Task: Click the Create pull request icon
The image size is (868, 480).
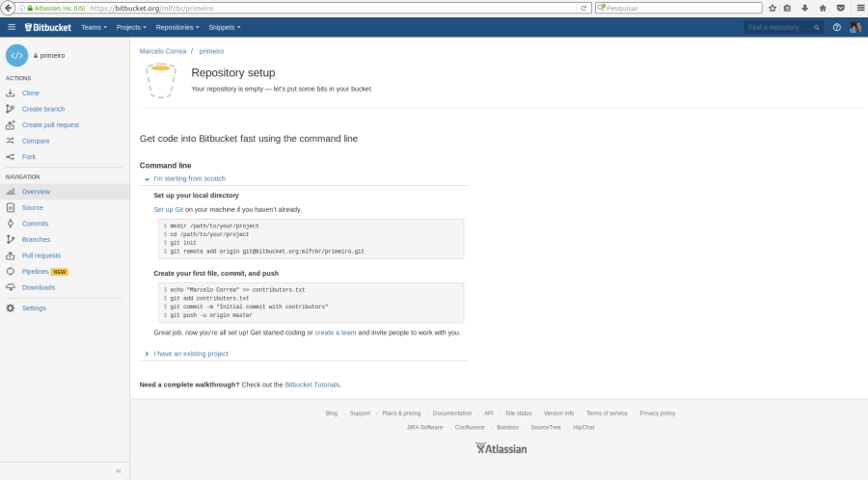Action: pos(11,125)
